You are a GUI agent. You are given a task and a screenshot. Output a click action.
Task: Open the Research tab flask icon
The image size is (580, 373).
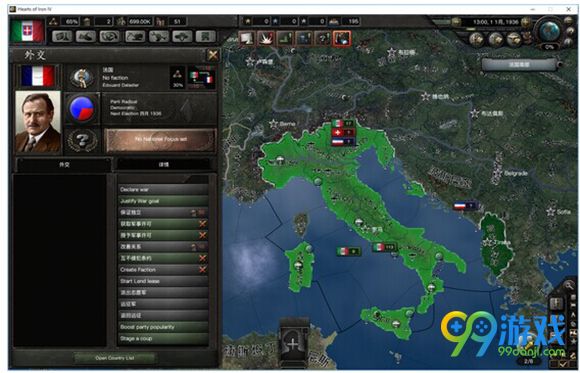tap(86, 36)
